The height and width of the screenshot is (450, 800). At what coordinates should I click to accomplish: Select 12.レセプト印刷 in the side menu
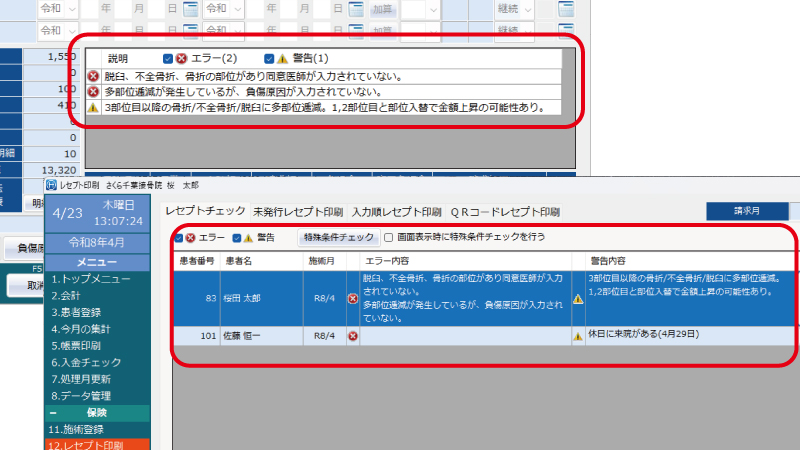[97, 445]
